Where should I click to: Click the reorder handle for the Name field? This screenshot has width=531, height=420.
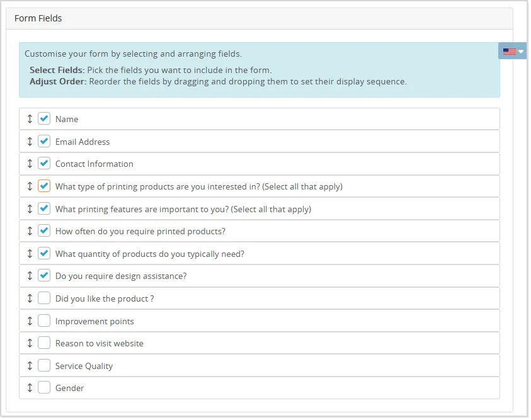30,119
